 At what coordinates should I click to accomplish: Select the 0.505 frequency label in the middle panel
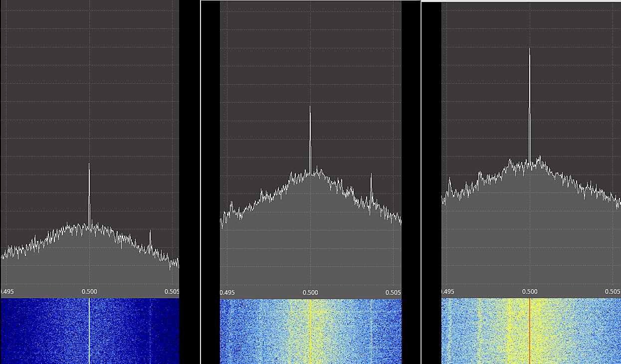393,292
